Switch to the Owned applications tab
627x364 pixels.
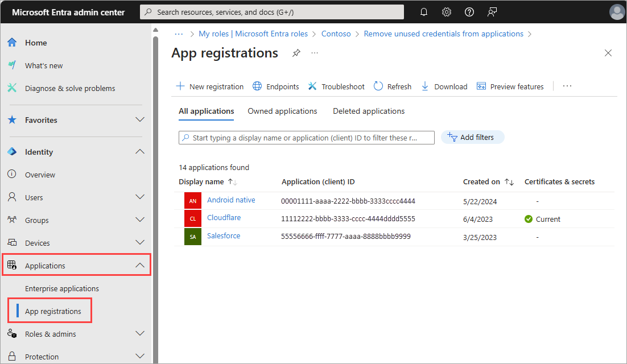(x=282, y=111)
